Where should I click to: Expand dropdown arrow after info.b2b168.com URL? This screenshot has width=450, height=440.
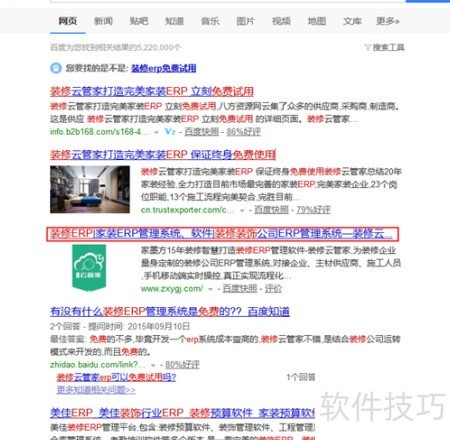(156, 132)
